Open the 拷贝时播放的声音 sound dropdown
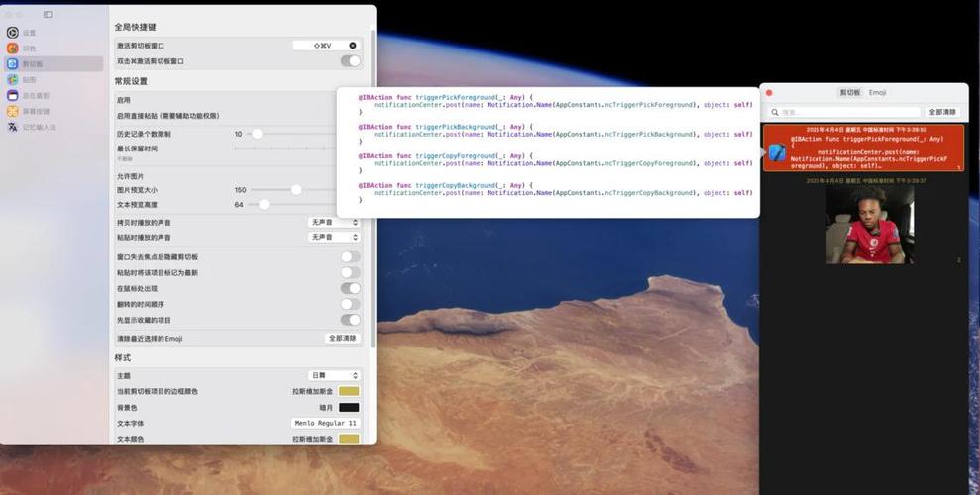 pos(334,222)
